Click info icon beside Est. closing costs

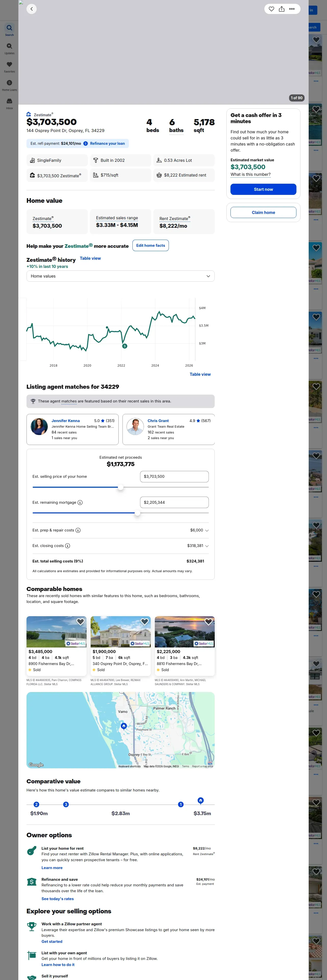[67, 546]
